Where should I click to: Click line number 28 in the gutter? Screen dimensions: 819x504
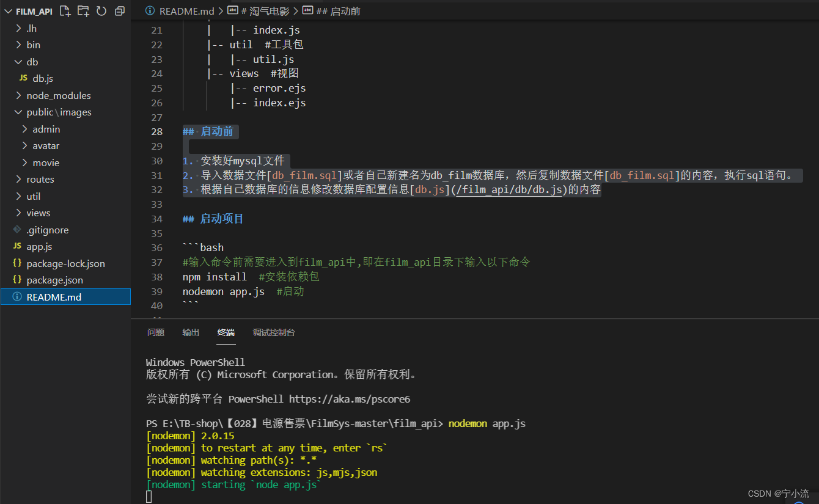tap(156, 132)
